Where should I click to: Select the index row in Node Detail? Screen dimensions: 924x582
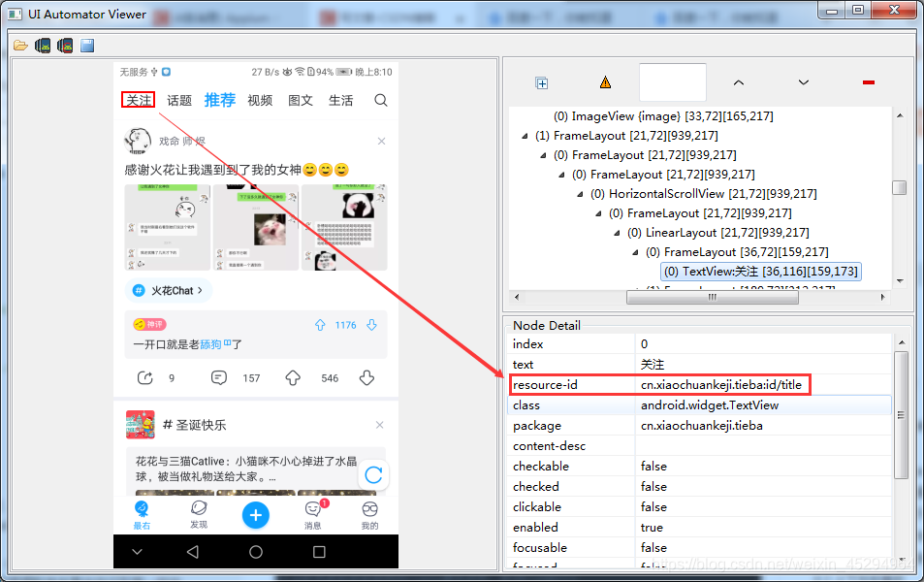tap(699, 343)
